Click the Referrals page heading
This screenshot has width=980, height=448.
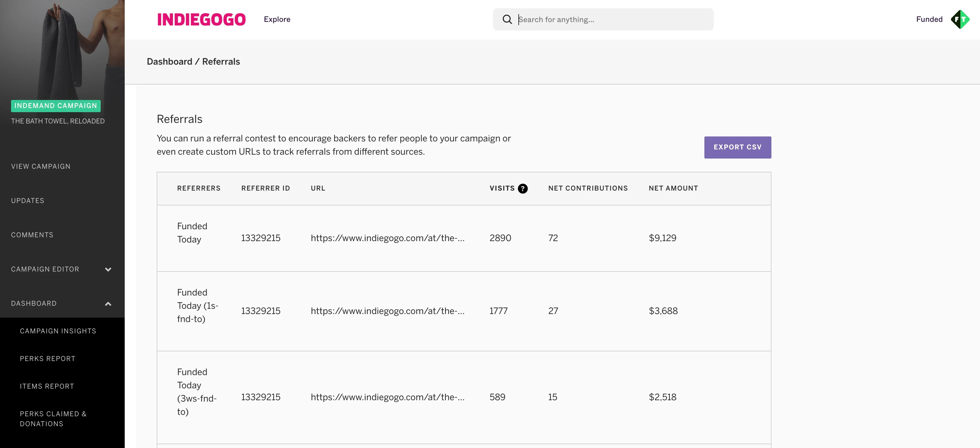pyautogui.click(x=179, y=119)
